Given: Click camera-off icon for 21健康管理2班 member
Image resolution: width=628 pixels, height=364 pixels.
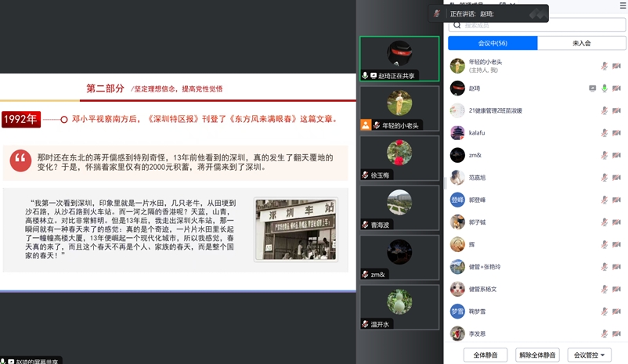Looking at the screenshot, I should point(616,110).
